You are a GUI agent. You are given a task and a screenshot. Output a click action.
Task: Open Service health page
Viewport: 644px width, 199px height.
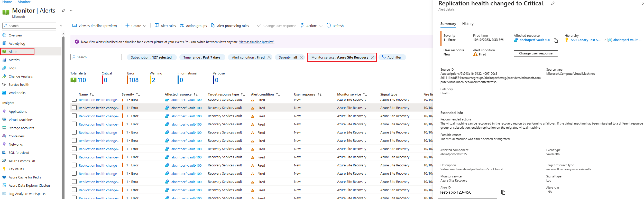[x=19, y=84]
